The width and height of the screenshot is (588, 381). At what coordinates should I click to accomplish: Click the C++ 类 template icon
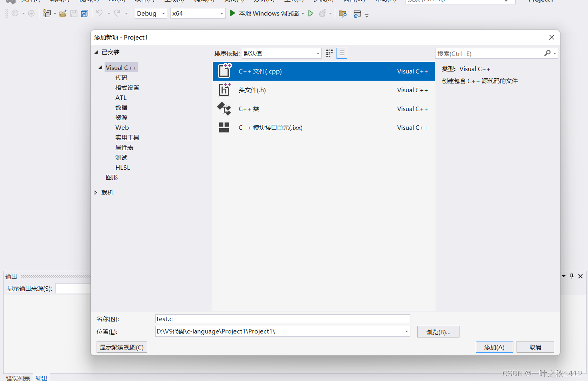(x=224, y=108)
